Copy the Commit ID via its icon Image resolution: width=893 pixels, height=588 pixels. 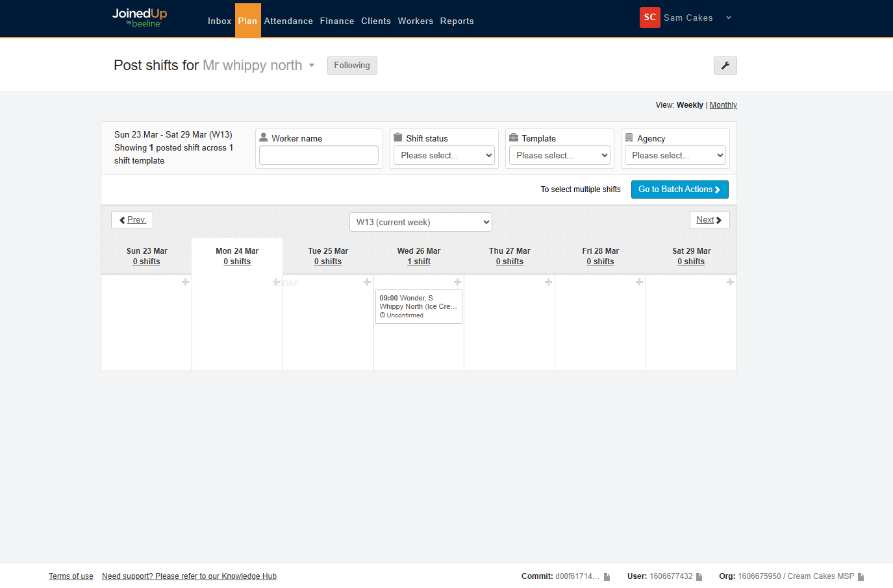pos(607,577)
